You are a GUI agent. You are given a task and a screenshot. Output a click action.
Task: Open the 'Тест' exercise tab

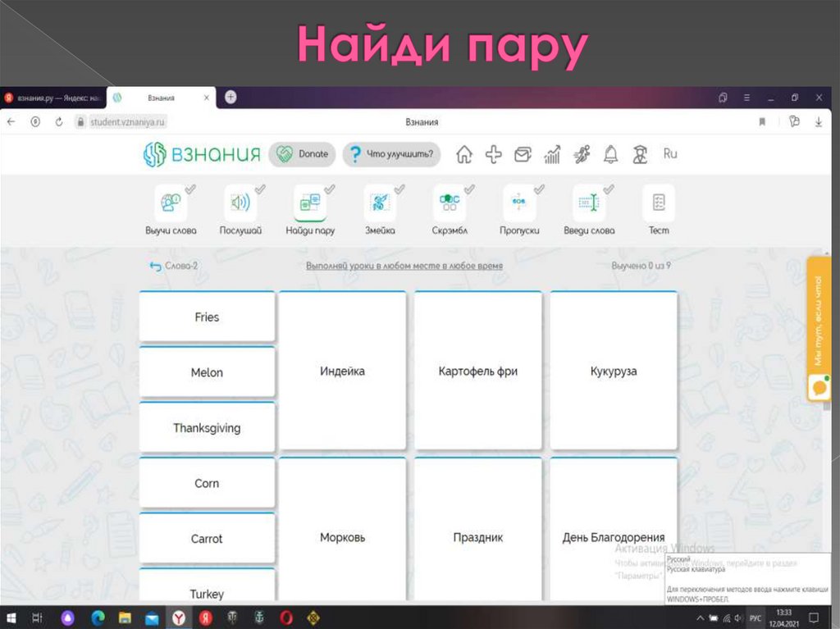[659, 211]
